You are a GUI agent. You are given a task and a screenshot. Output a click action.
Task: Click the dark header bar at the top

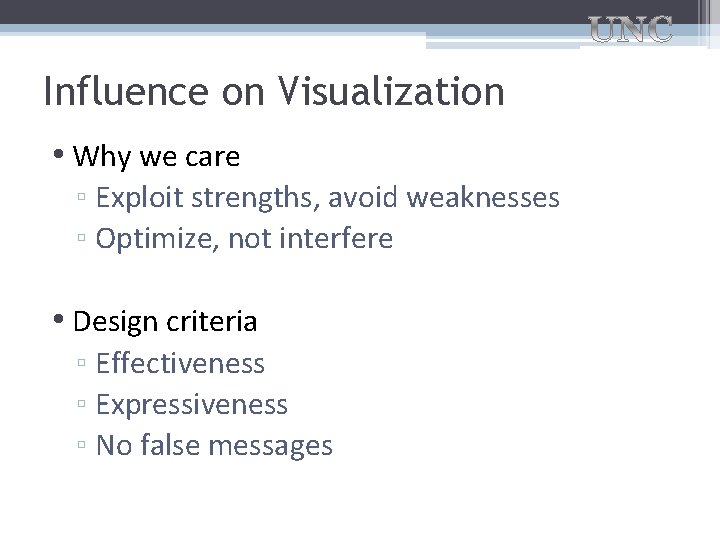(300, 11)
